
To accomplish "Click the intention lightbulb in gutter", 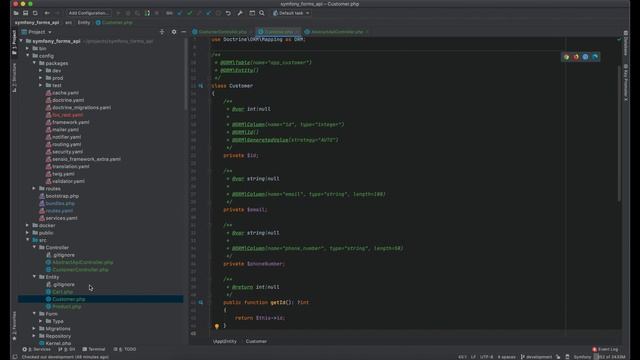I will tap(217, 326).
